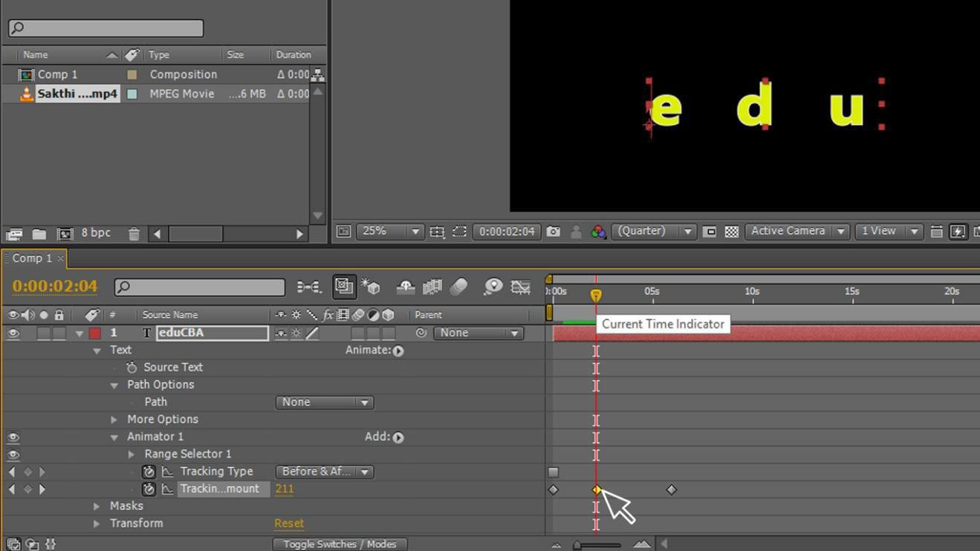Expand the Masks group
This screenshot has width=980, height=551.
click(x=97, y=506)
